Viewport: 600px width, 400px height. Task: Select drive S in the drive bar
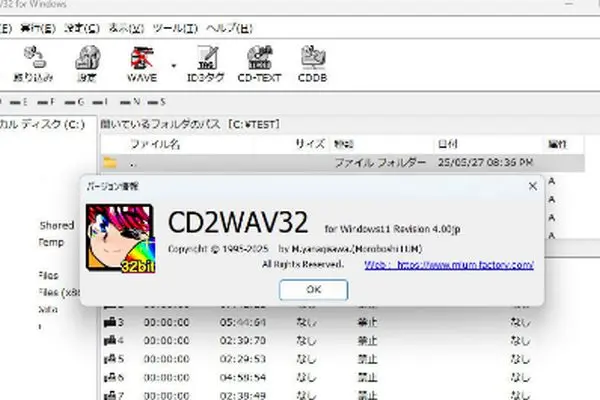(x=156, y=102)
